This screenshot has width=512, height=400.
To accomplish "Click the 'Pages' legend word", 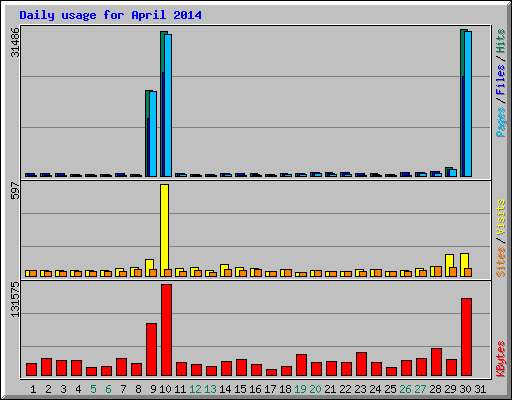I will click(x=501, y=122).
